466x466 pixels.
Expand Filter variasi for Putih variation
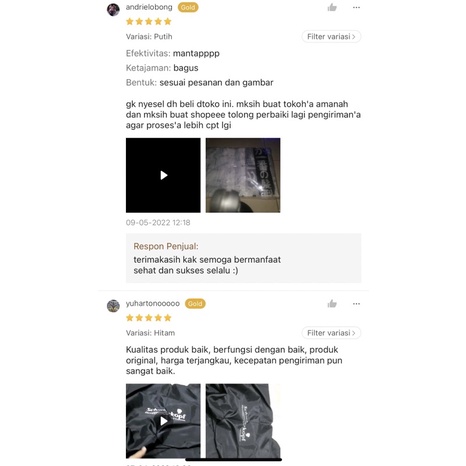[331, 36]
